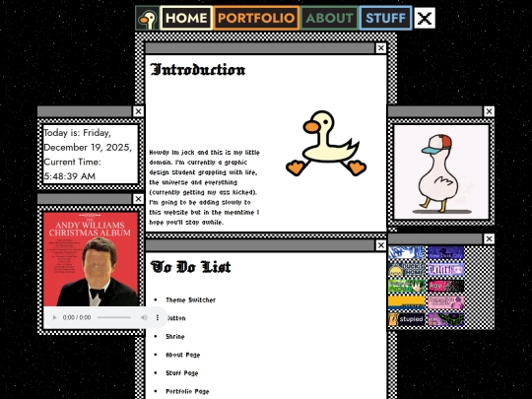Open the ABOUT nav tab
Screen dimensions: 532x399
click(x=329, y=18)
